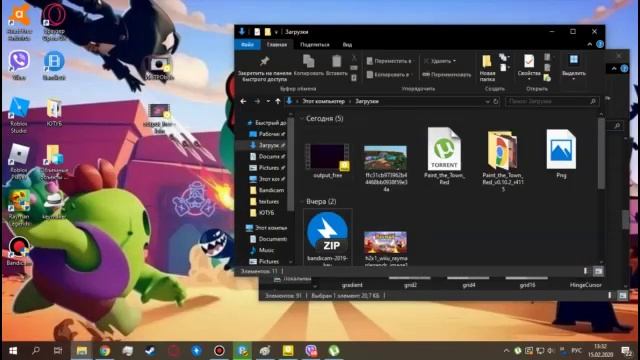Switch to the Поделиться (Share) tab
The image size is (640, 360).
point(315,44)
